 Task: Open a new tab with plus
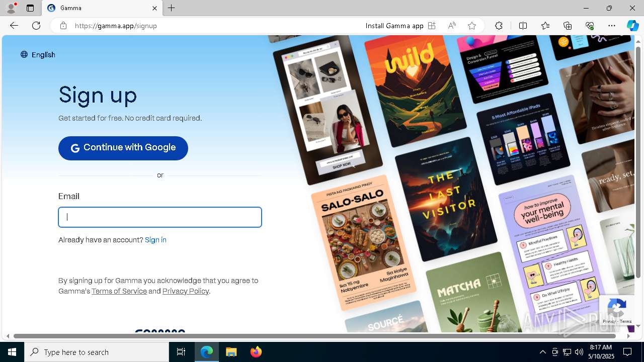point(172,8)
